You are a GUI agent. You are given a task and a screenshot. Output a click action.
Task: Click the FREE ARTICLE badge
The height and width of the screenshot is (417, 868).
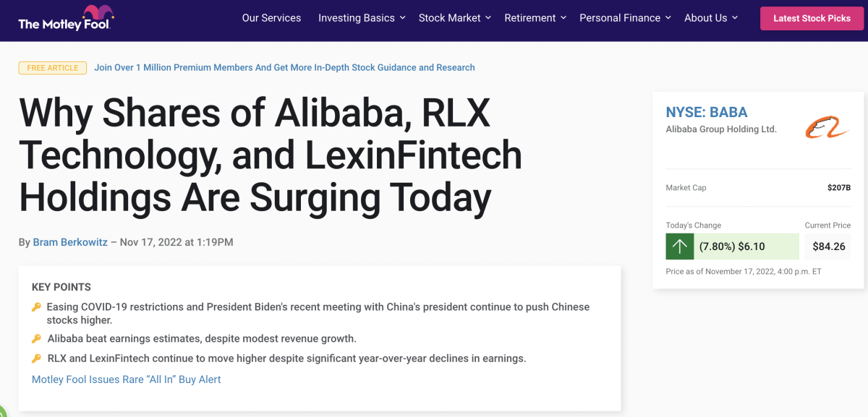(x=52, y=68)
